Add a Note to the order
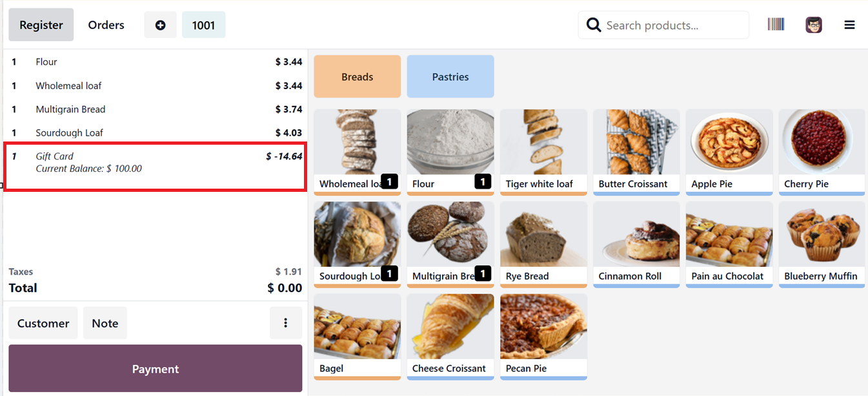The width and height of the screenshot is (868, 396). coord(105,323)
